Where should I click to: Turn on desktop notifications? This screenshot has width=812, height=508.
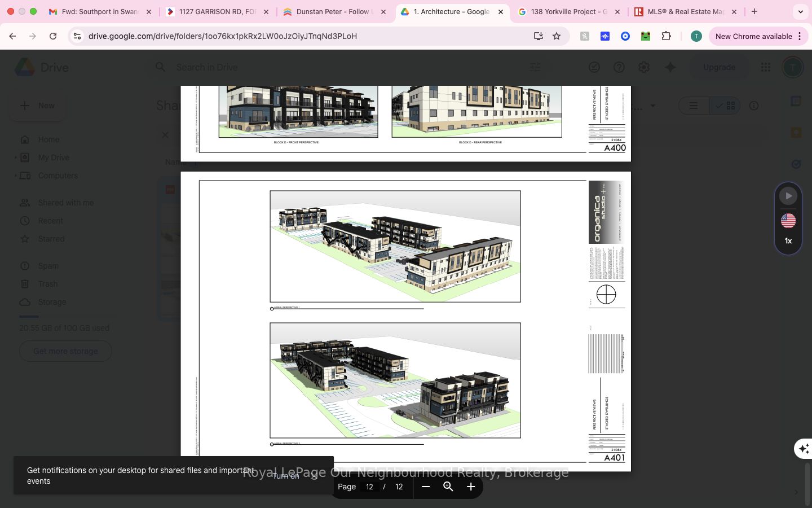pos(285,476)
